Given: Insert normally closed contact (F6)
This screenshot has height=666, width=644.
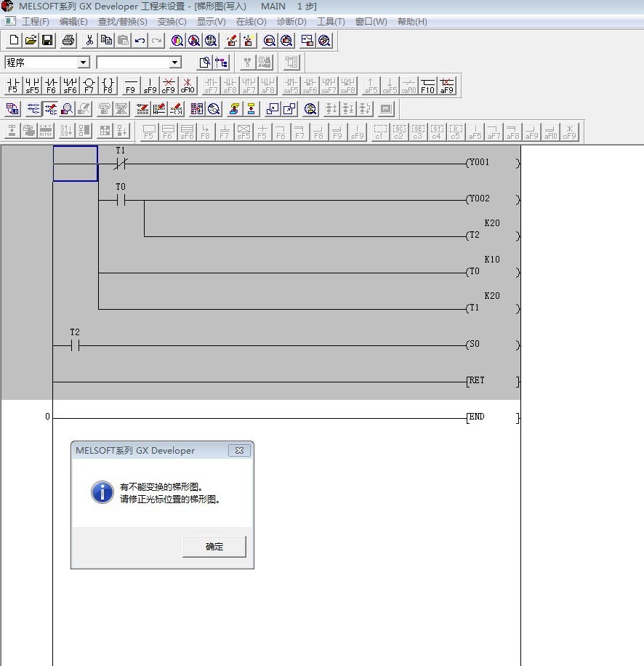Looking at the screenshot, I should (51, 86).
